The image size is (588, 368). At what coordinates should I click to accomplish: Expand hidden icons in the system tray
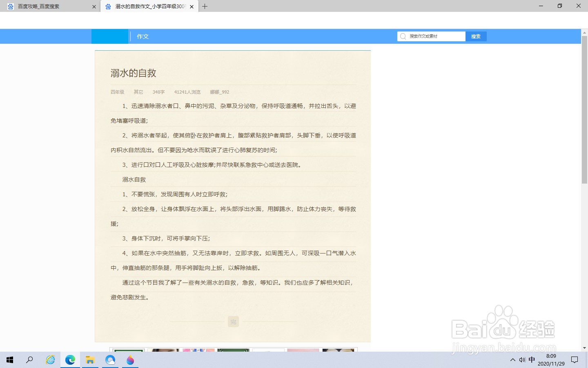[x=512, y=360]
